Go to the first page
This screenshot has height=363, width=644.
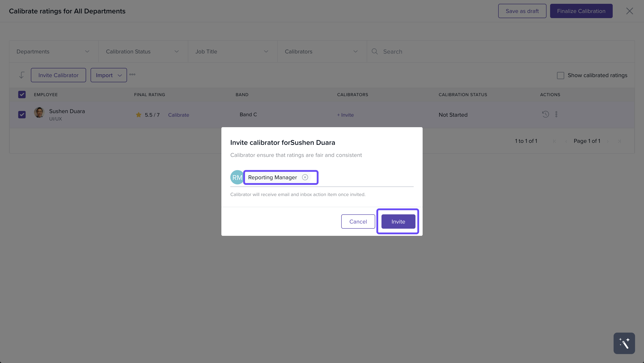tap(555, 141)
